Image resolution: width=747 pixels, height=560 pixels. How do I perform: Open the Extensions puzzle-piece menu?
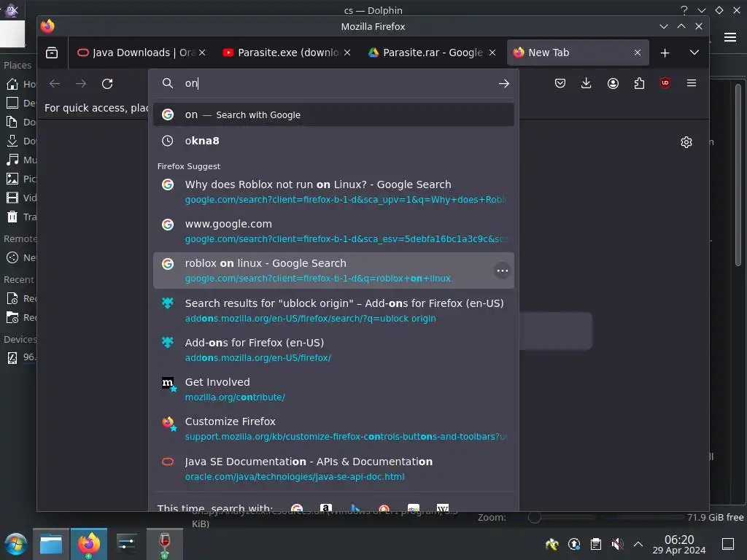point(639,83)
